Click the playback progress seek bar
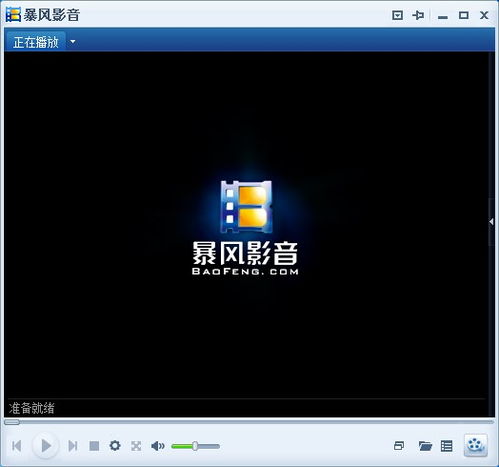499x467 pixels. (x=249, y=422)
